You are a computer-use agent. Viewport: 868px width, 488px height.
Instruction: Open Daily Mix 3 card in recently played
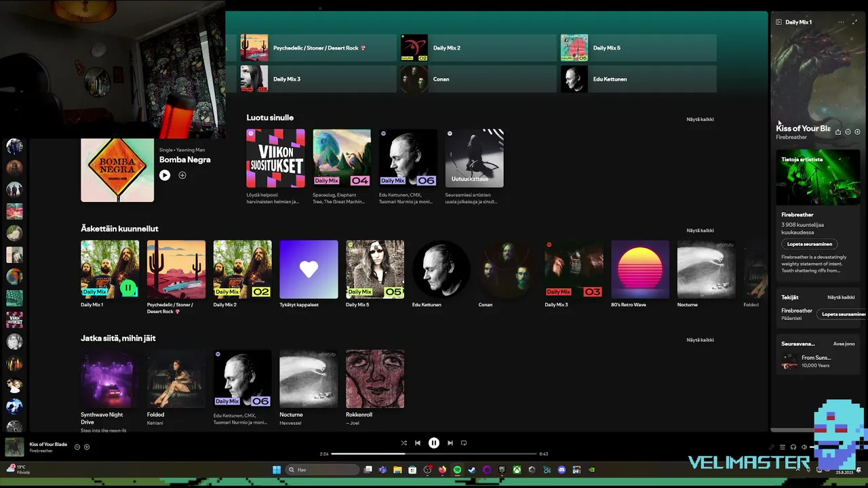(574, 274)
